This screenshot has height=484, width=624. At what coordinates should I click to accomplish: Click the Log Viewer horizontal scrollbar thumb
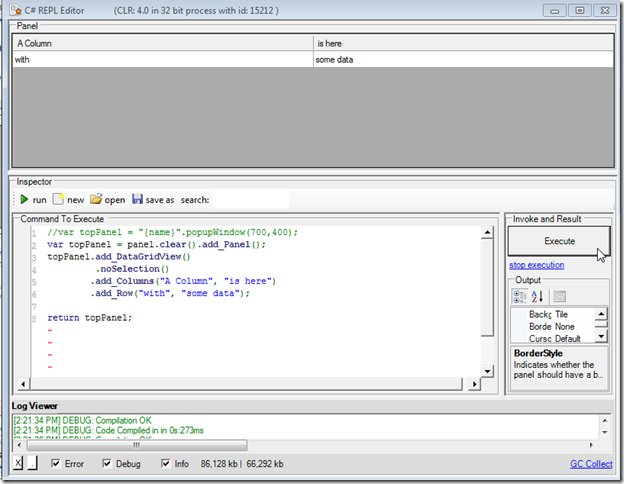(x=136, y=445)
